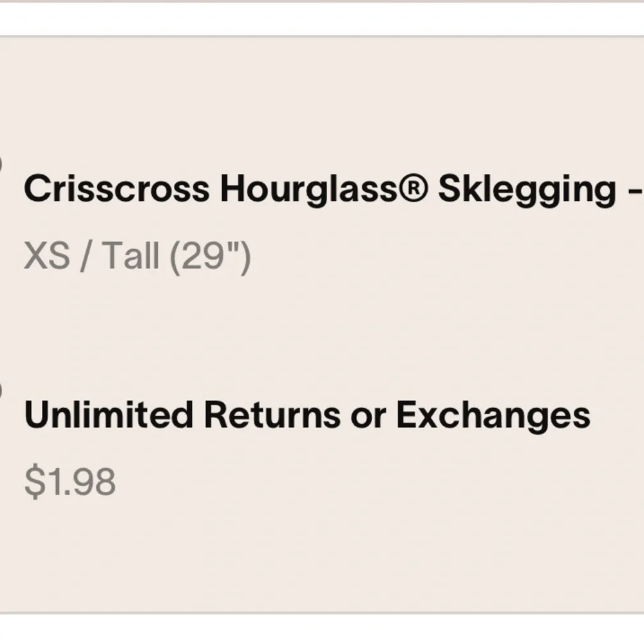Click the registered trademark symbol after Hourglass
Screen dimensions: 644x644
422,189
